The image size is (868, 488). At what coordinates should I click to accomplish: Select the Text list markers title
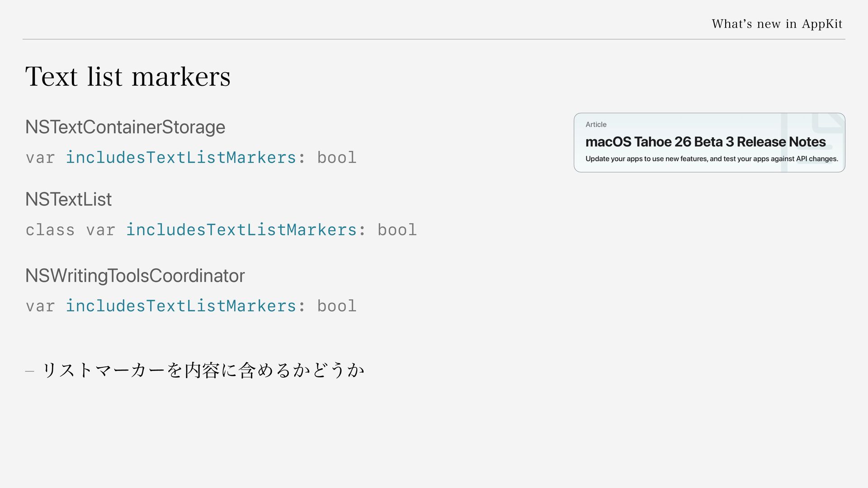click(x=128, y=76)
